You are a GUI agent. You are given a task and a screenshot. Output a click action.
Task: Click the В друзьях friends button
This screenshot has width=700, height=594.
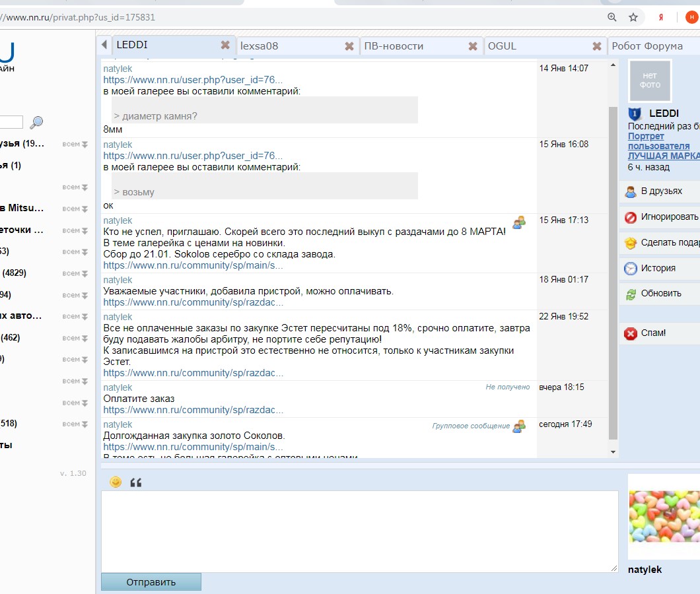click(x=659, y=191)
